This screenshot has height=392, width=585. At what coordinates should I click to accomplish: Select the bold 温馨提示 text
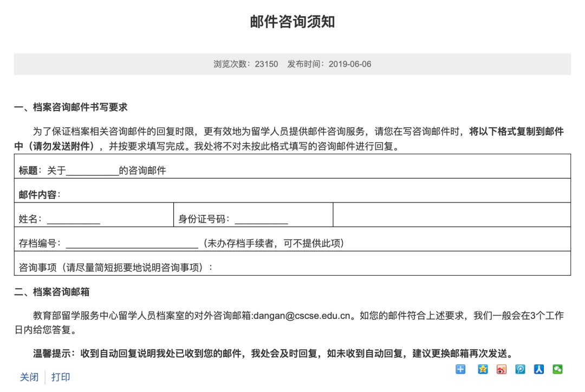point(53,351)
